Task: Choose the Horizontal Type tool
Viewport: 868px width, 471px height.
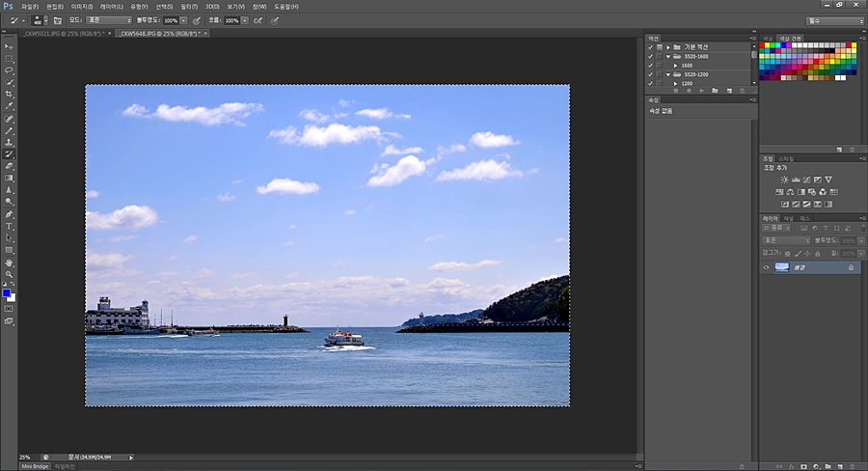Action: point(9,226)
